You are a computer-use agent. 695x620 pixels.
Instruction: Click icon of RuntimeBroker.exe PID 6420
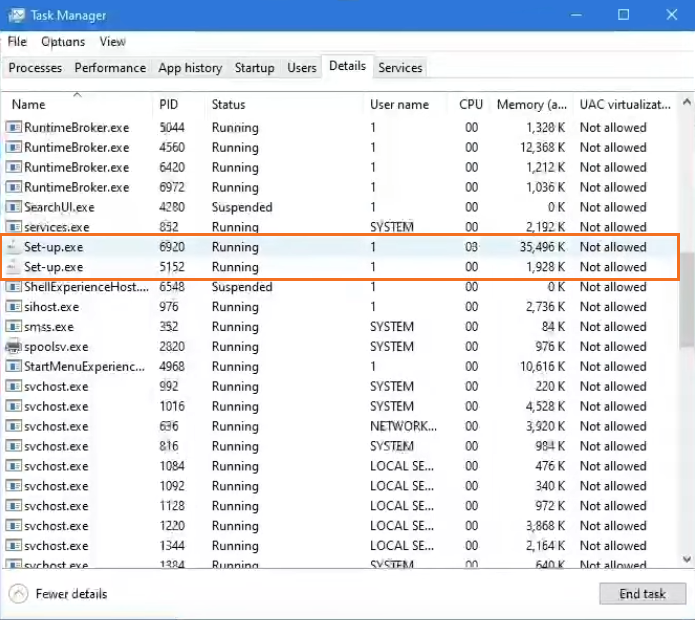coord(13,168)
